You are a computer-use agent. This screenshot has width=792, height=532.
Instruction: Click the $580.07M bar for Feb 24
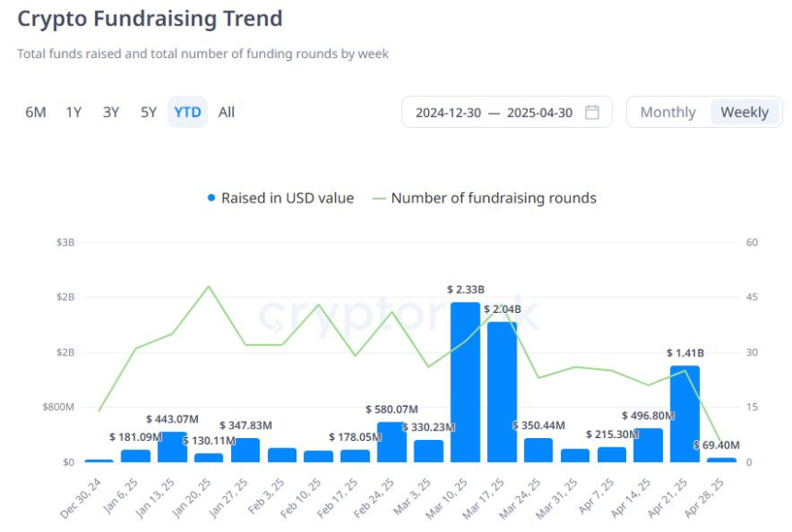(x=392, y=442)
